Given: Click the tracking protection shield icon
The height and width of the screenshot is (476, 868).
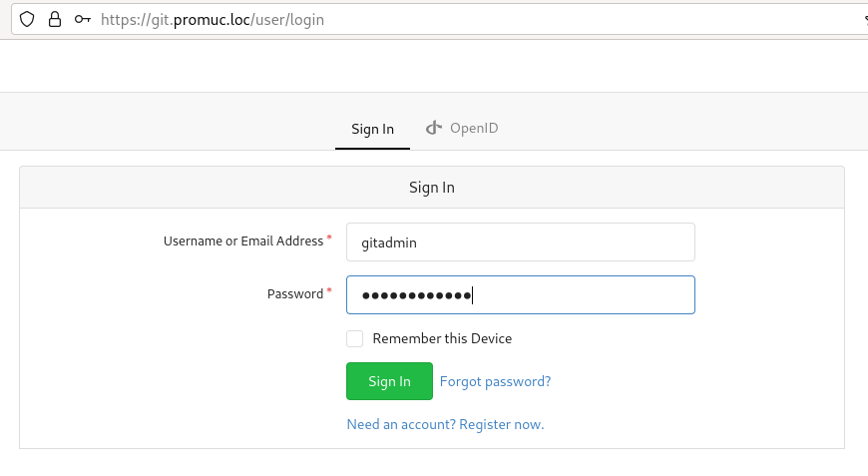Looking at the screenshot, I should [27, 19].
